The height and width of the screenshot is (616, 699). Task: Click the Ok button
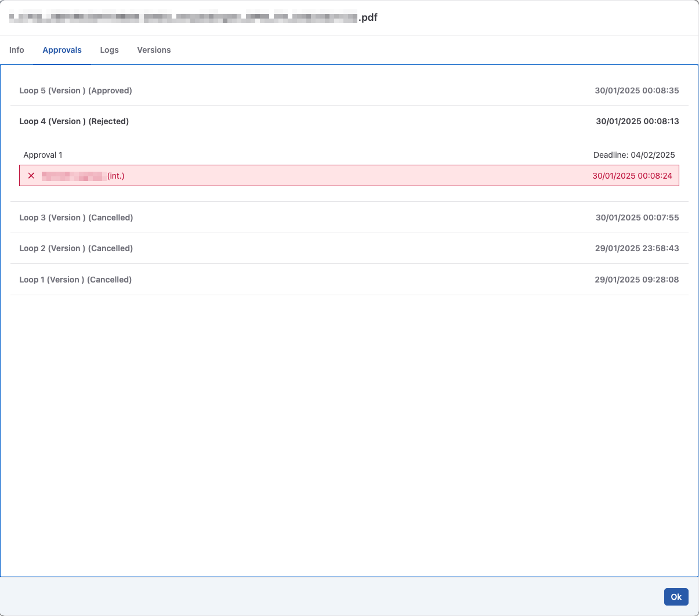676,596
